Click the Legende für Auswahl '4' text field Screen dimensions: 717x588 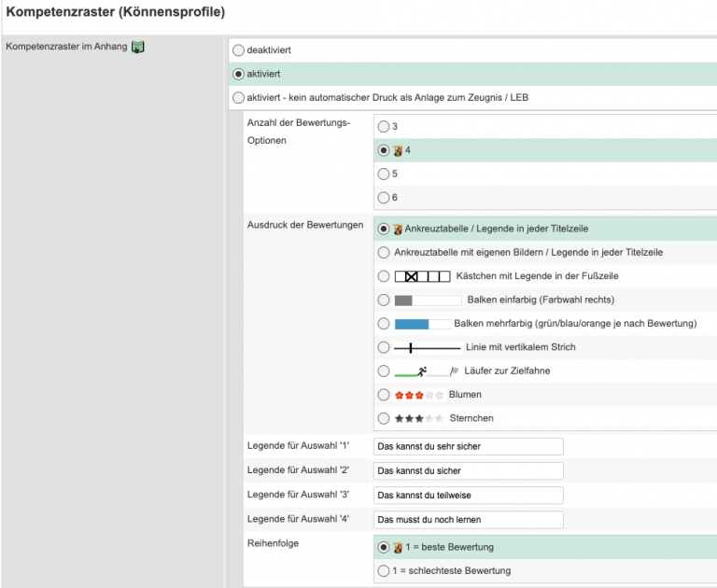coord(469,519)
